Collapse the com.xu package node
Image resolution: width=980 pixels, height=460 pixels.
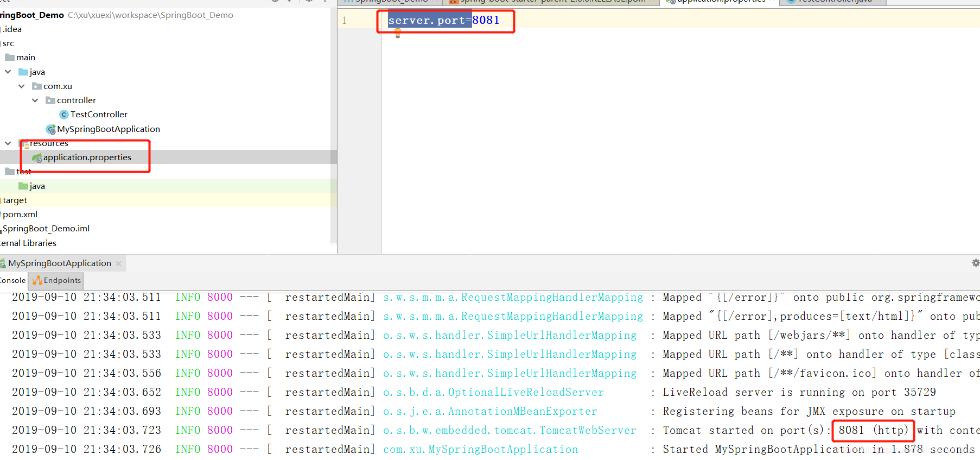click(21, 86)
